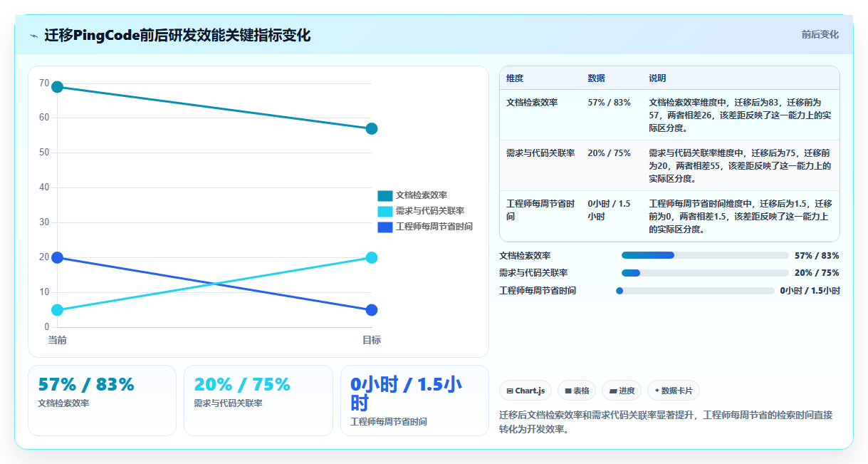The image size is (868, 464).
Task: Open the 0小时 / 1.5小时 stat card
Action: click(414, 401)
